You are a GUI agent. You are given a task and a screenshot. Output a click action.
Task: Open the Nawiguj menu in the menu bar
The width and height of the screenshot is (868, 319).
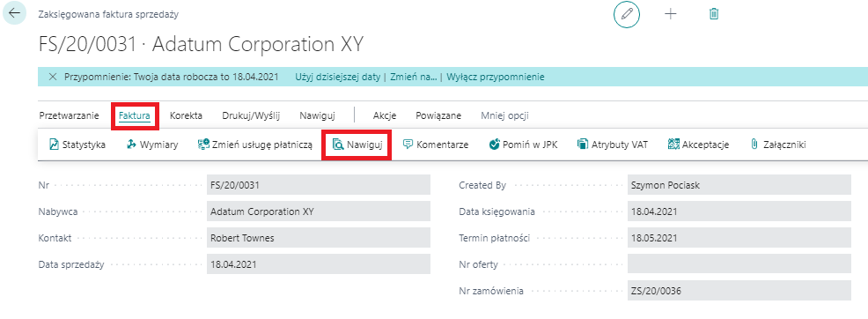(x=317, y=115)
